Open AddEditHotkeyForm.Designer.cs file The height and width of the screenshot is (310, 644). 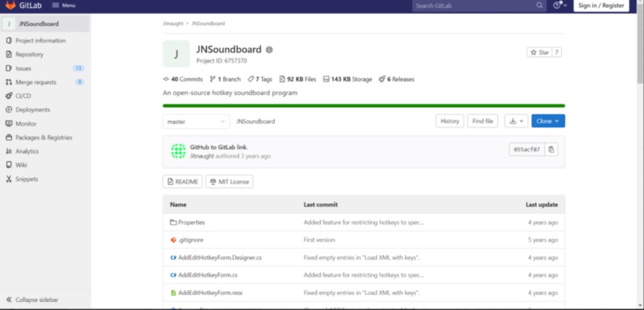[220, 258]
